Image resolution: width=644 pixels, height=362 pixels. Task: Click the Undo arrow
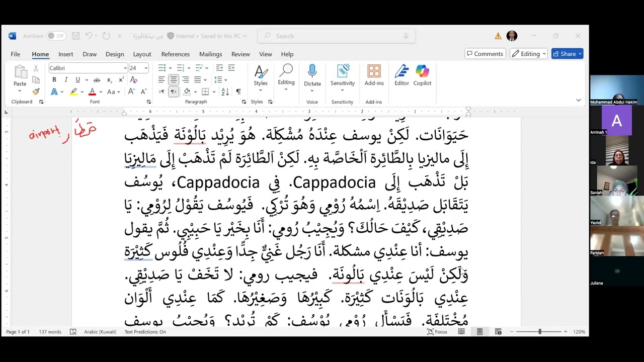[89, 36]
